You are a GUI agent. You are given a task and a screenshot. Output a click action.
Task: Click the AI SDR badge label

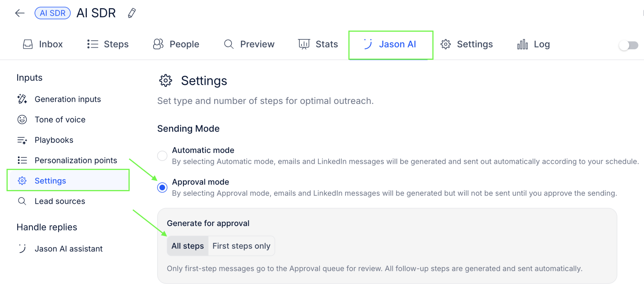[53, 13]
